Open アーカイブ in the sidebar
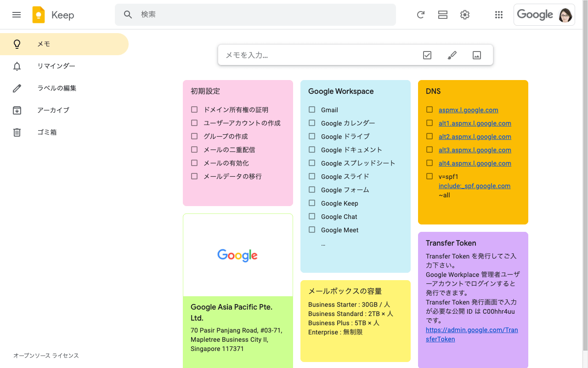 pyautogui.click(x=64, y=110)
